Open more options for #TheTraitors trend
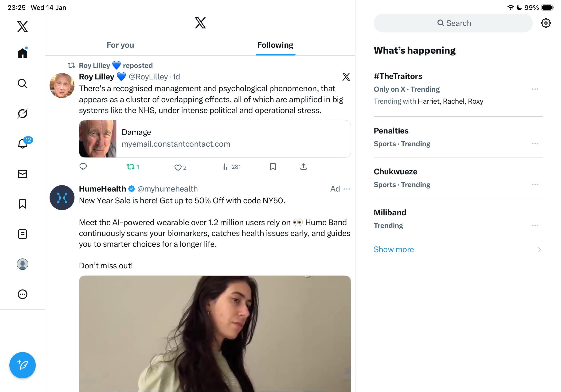The image size is (561, 392). coord(535,89)
